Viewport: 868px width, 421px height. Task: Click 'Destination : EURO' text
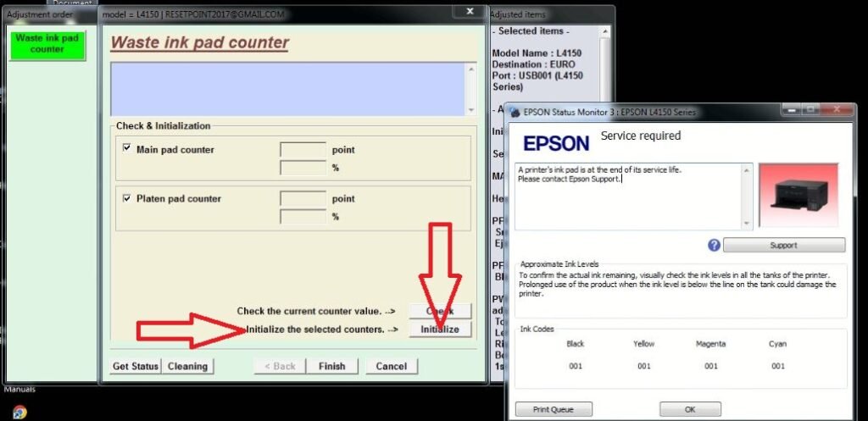[534, 64]
